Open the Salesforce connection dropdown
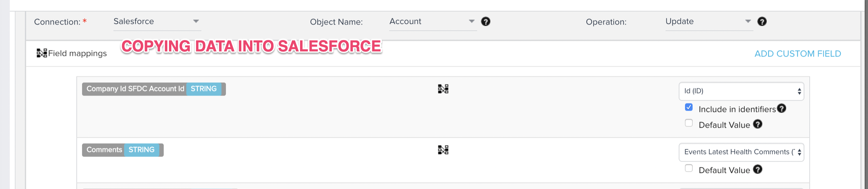Image resolution: width=868 pixels, height=189 pixels. 157,22
